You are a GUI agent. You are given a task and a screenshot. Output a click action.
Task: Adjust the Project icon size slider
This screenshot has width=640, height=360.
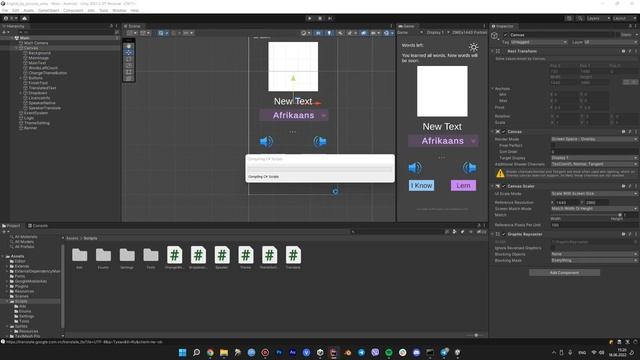[474, 335]
